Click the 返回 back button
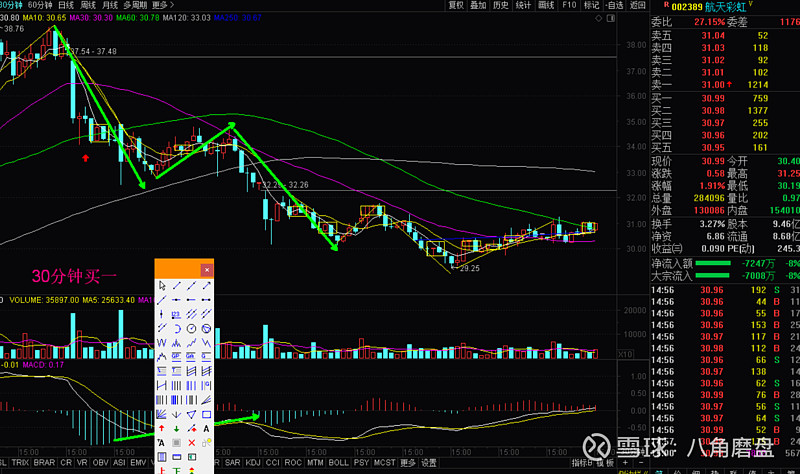The width and height of the screenshot is (800, 474). 637,5
